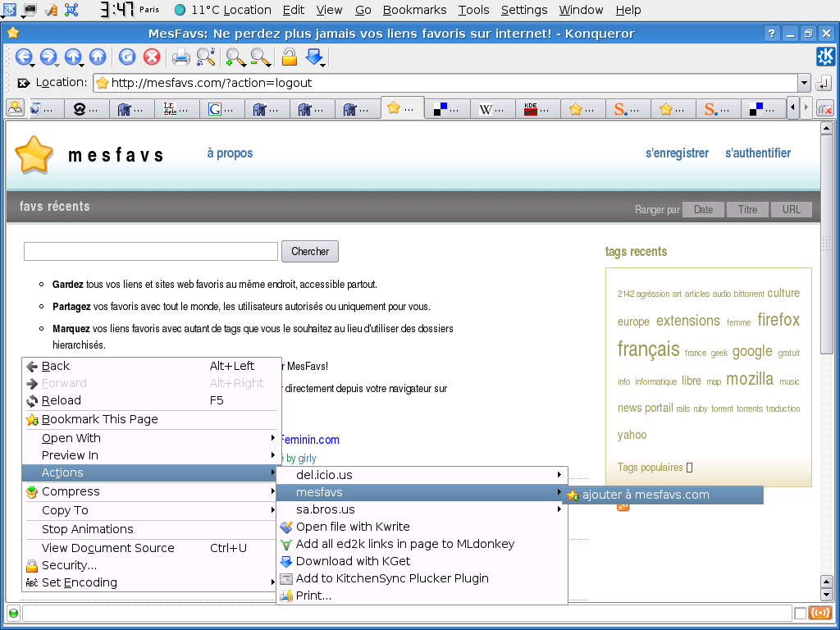
Task: Zoom out with the magnifier minus icon
Action: pyautogui.click(x=260, y=57)
